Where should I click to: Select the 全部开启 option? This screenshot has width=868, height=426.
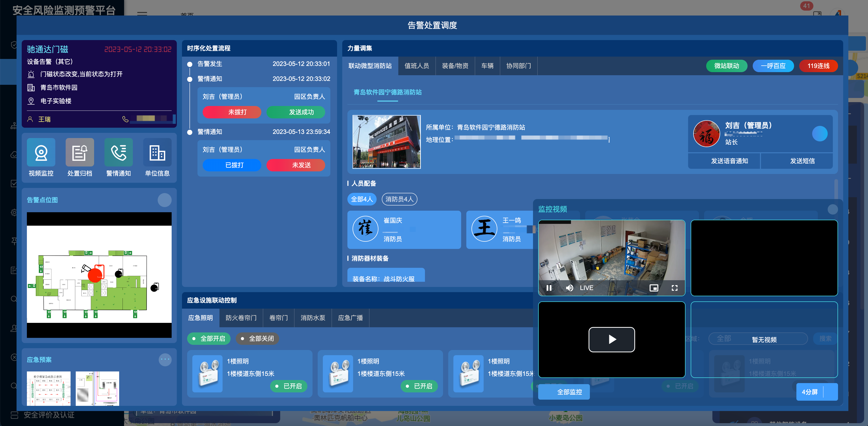click(209, 338)
